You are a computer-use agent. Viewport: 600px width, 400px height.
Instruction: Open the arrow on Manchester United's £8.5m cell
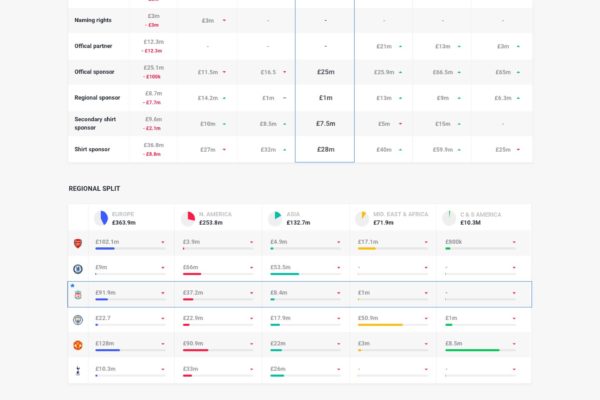514,344
